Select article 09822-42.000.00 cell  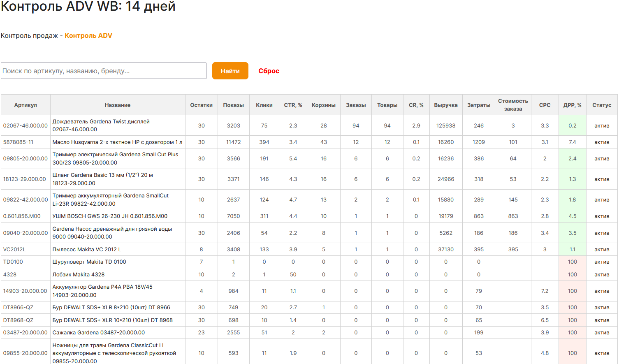[x=26, y=199]
